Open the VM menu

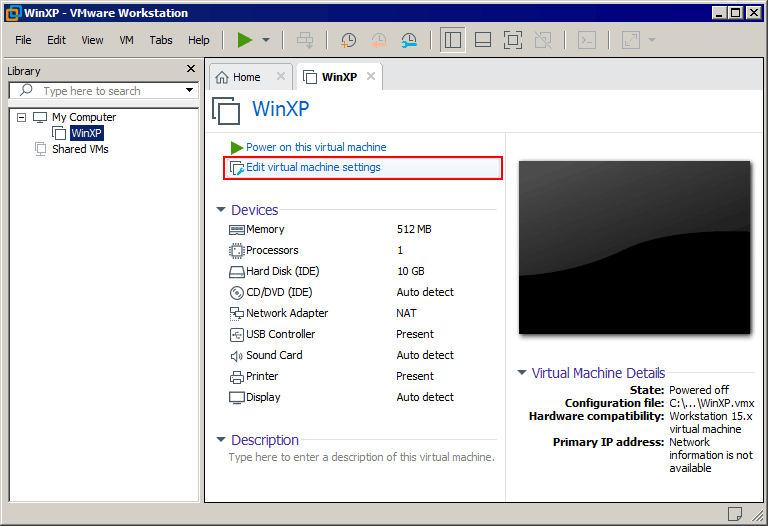[x=126, y=40]
